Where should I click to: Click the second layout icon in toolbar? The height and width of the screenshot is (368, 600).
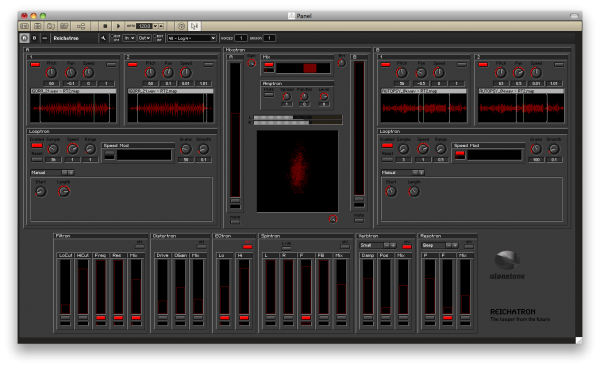[38, 26]
